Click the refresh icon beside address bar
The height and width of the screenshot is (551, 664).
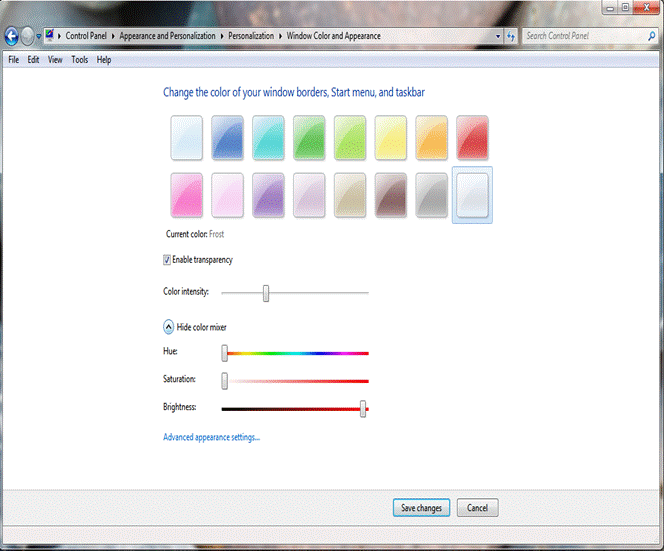click(510, 36)
